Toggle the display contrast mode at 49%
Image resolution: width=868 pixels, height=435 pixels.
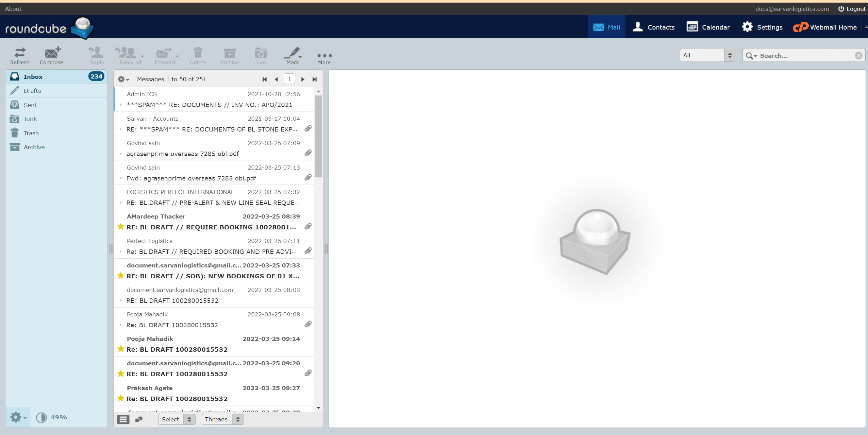click(x=41, y=417)
